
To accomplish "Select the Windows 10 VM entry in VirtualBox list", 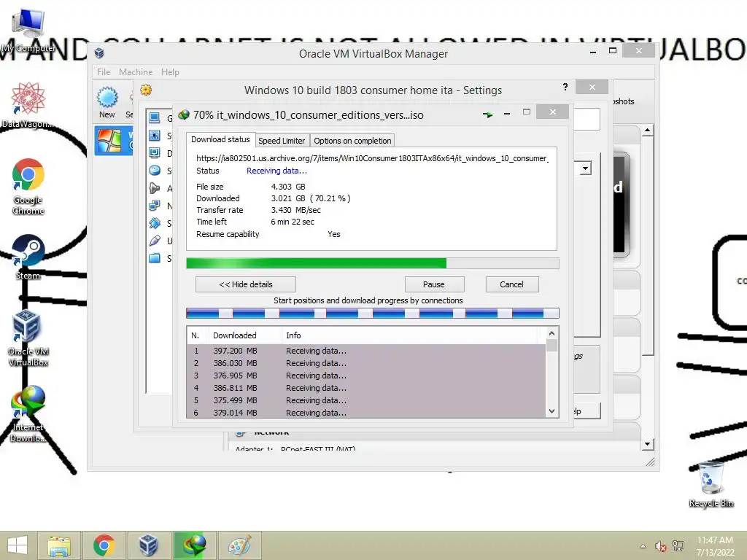I will 113,141.
